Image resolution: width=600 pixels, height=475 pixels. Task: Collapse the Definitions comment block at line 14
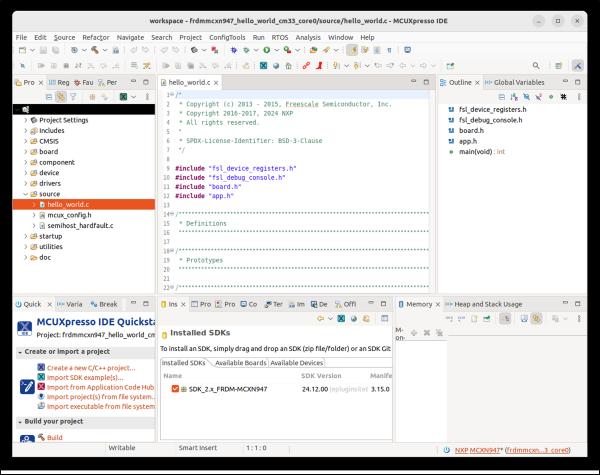(x=172, y=213)
